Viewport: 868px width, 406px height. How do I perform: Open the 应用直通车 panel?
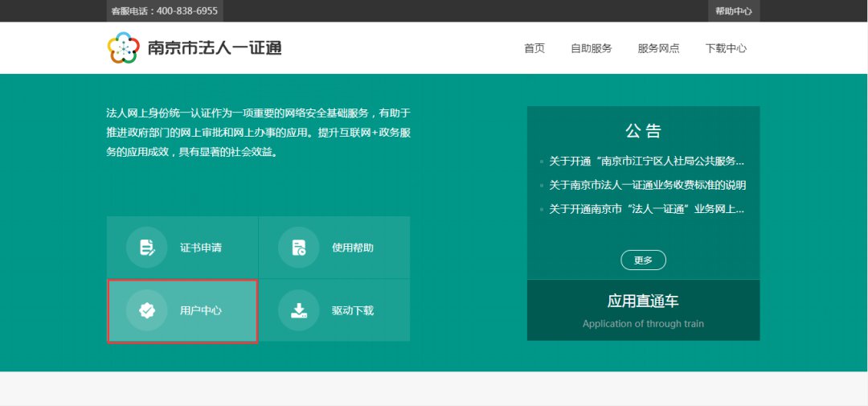[x=643, y=310]
